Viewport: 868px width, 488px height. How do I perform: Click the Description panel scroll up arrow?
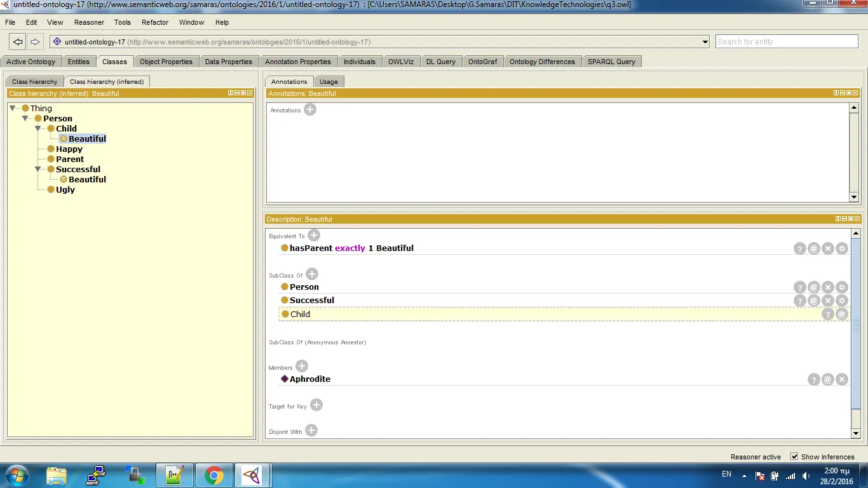coord(855,234)
